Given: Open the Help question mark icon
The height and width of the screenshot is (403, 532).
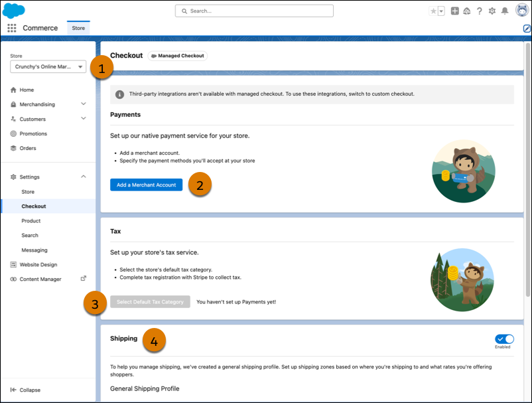Looking at the screenshot, I should point(480,11).
